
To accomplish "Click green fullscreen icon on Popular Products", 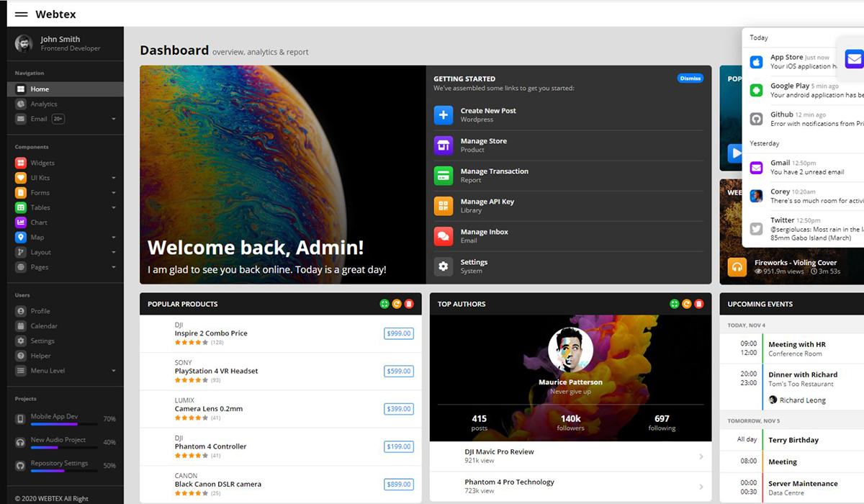I will coord(384,304).
